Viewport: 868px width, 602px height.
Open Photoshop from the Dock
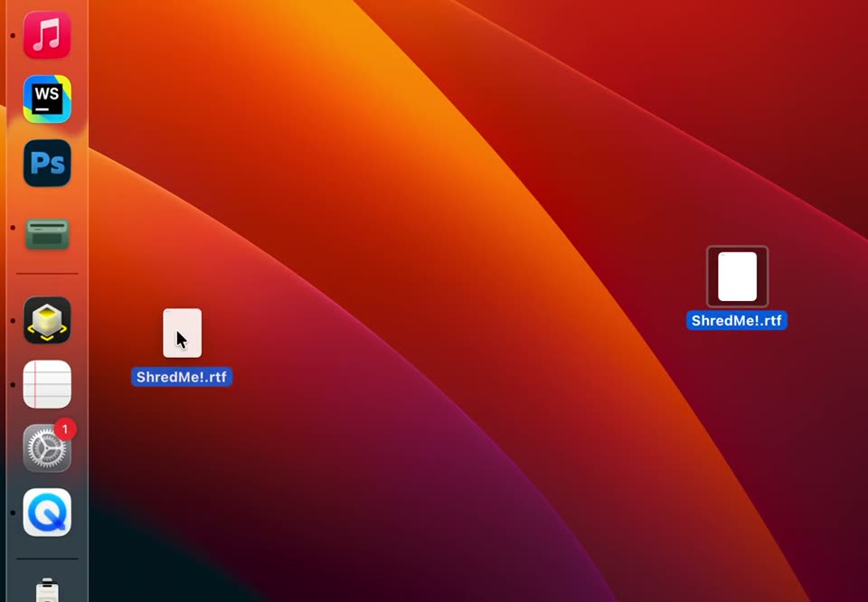tap(47, 164)
